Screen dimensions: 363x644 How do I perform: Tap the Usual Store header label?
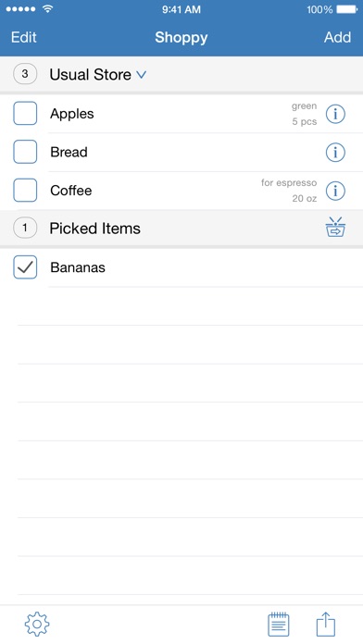click(91, 74)
